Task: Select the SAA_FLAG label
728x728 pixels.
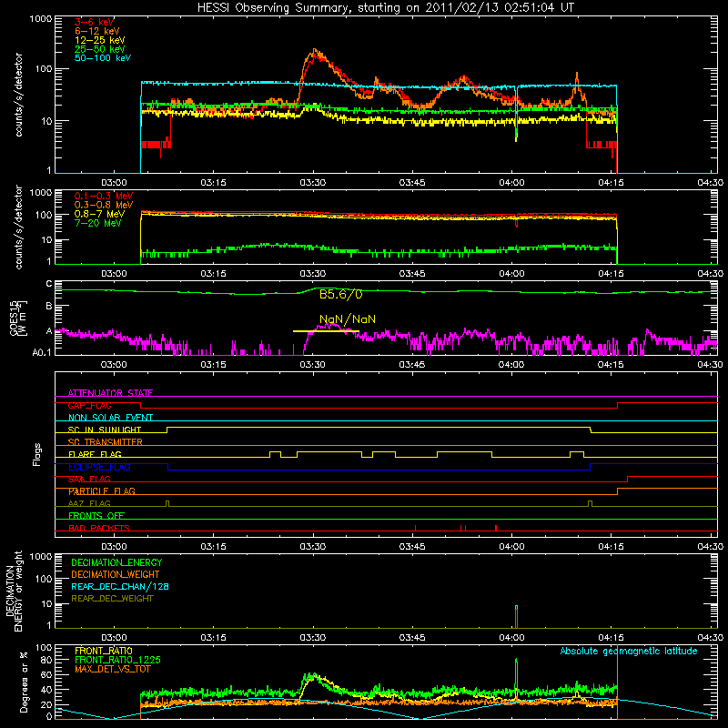Action: pos(89,479)
